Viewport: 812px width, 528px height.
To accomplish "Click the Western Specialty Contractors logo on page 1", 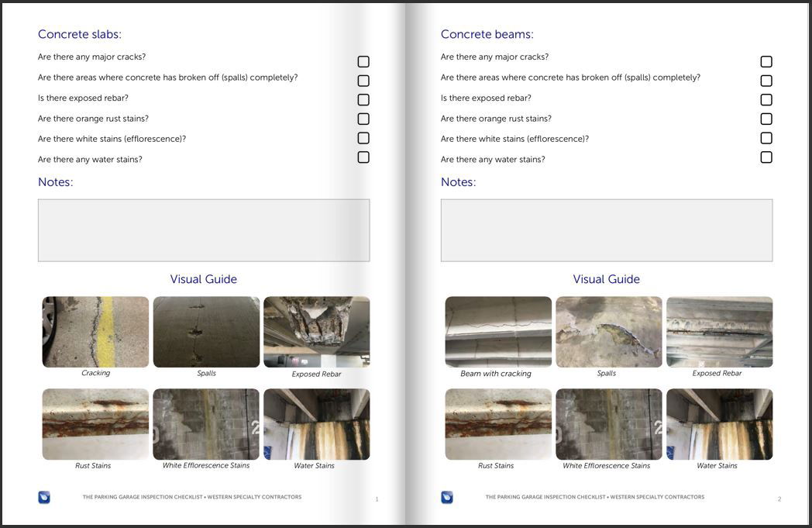I will [44, 497].
